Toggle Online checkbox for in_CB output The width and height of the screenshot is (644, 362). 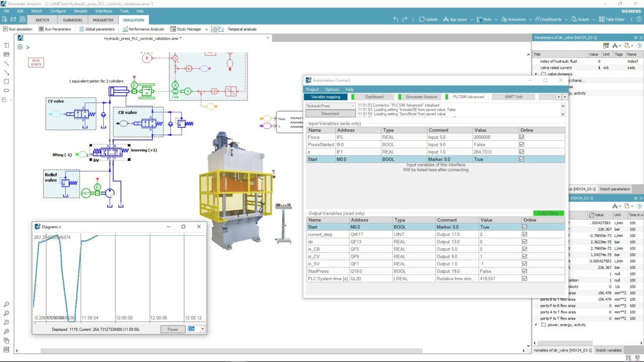[x=525, y=249]
